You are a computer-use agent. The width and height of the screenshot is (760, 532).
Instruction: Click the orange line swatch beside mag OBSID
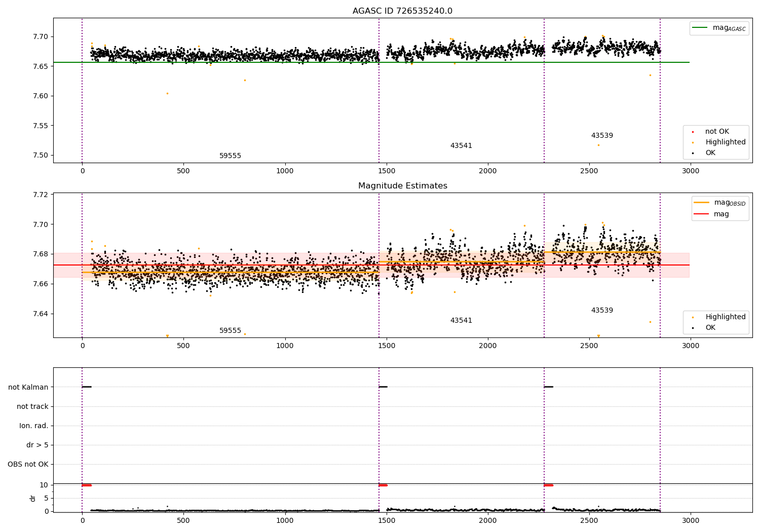point(702,203)
